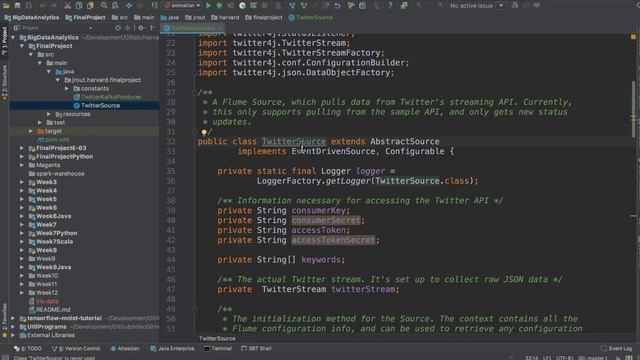Image resolution: width=640 pixels, height=360 pixels.
Task: Open the Java Enterprise tool window
Action: pos(172,349)
